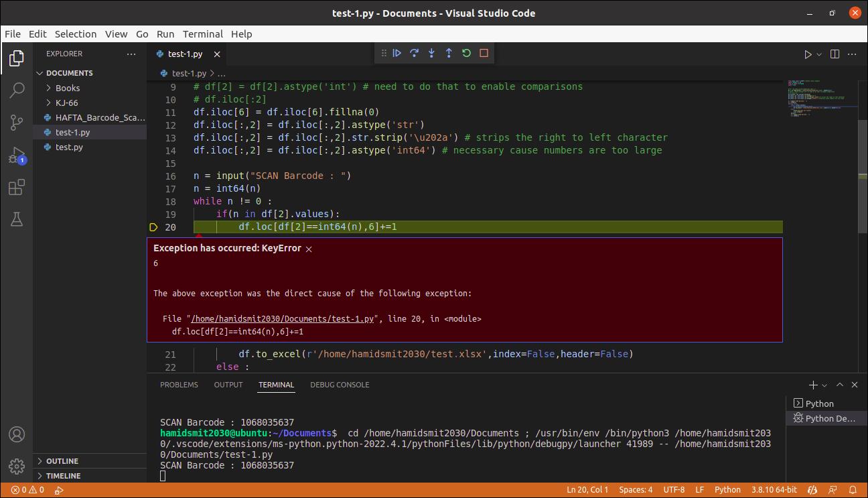
Task: Select Python language mode in status bar
Action: pos(727,490)
